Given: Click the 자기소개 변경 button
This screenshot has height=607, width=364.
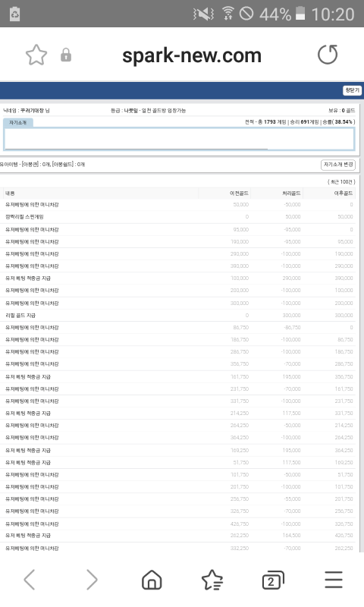Looking at the screenshot, I should (337, 165).
